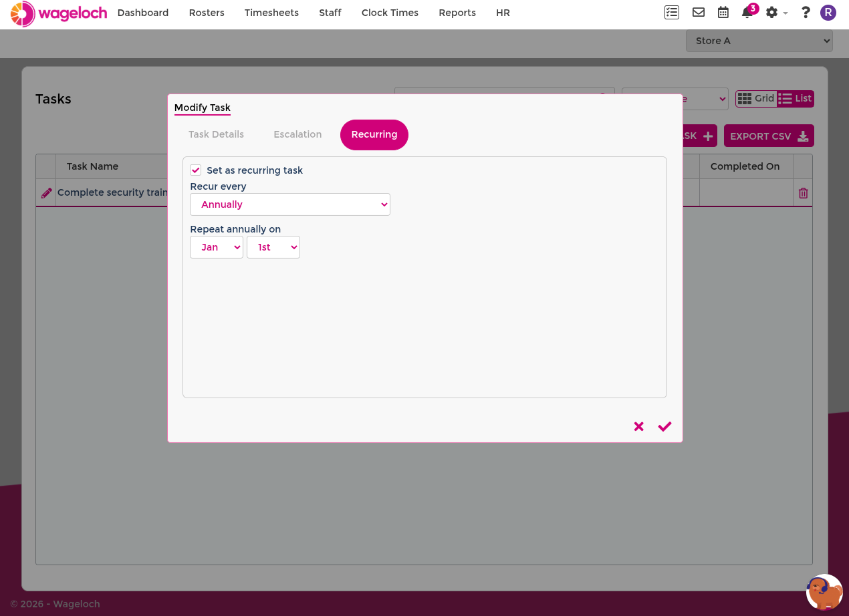Switch to Task Details tab
Screen dimensions: 849x616
coord(216,134)
